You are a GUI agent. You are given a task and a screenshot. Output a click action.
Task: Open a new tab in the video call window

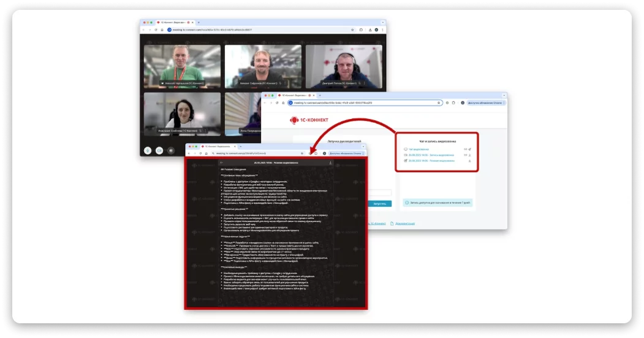tap(199, 23)
